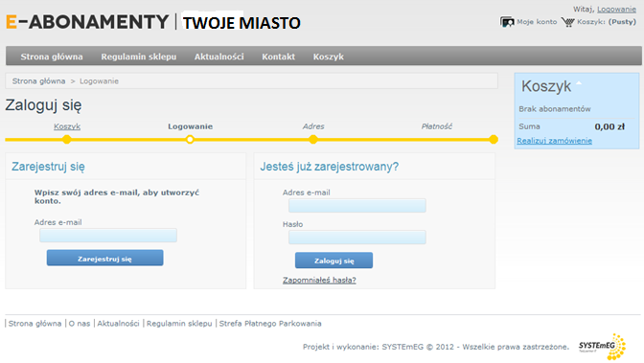Click the Moje konto text link

pyautogui.click(x=537, y=22)
